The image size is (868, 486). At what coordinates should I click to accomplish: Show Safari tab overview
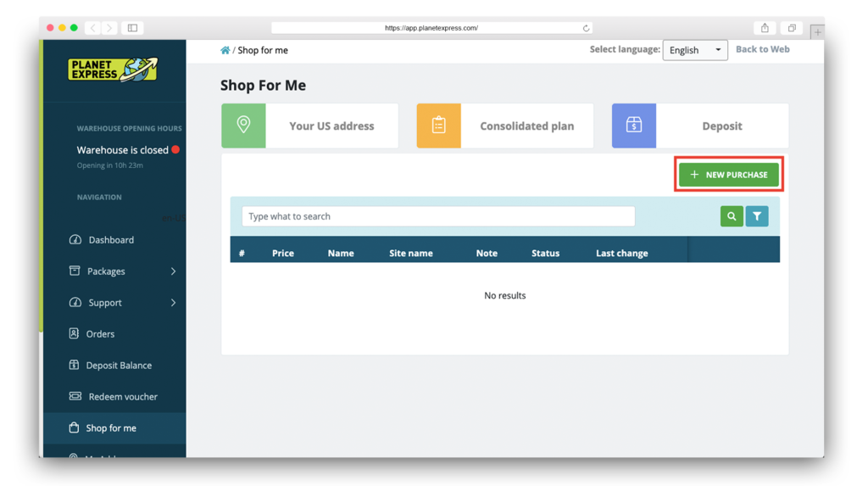(x=792, y=28)
